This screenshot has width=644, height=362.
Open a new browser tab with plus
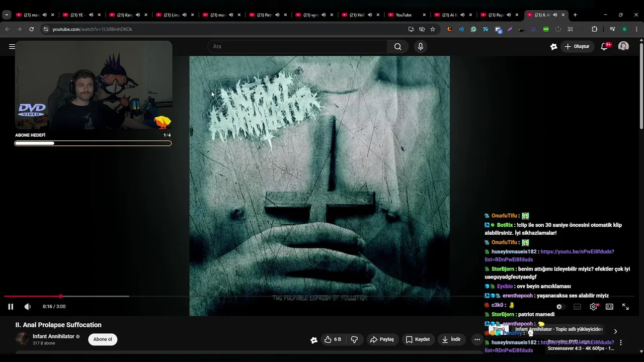click(x=575, y=15)
